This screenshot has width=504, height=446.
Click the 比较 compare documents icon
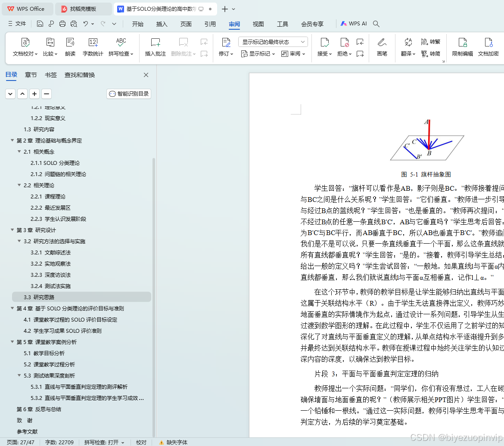click(50, 47)
